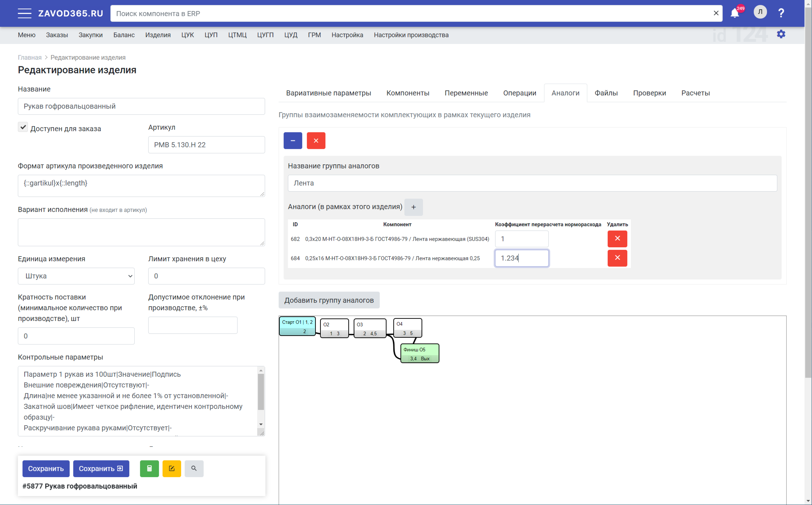Viewport: 812px width, 505px height.
Task: Collapse the analog group with the minus button
Action: point(293,141)
